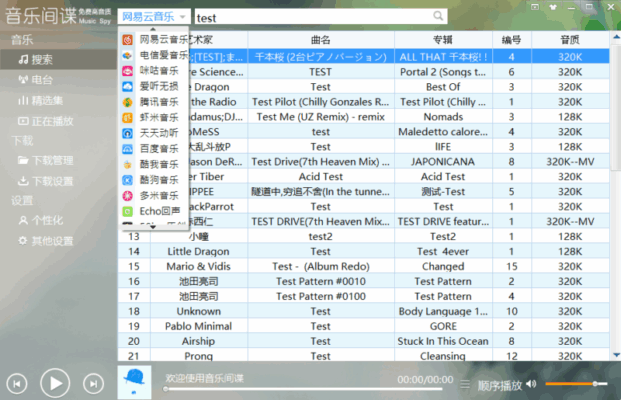Sort by the 专辑 column header

coord(443,40)
